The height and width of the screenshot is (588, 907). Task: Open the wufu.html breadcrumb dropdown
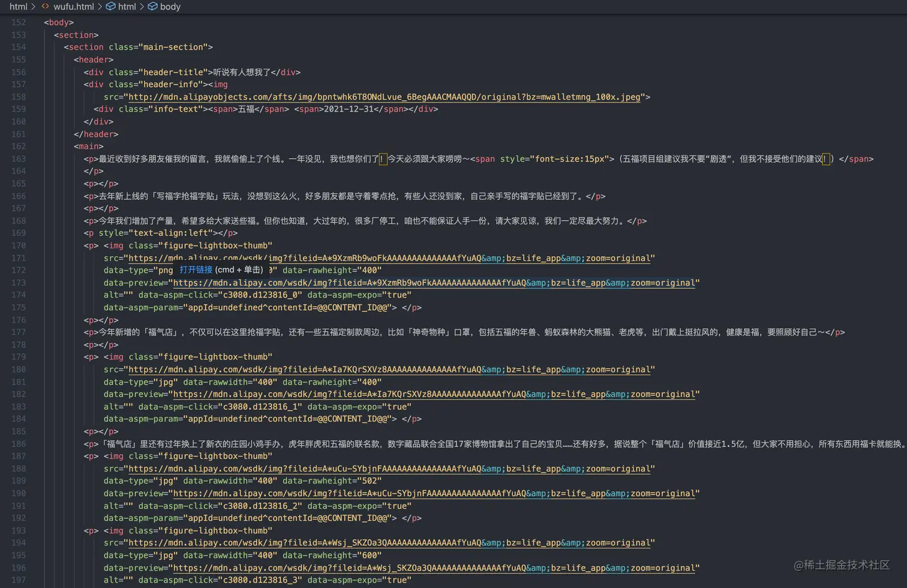[74, 7]
